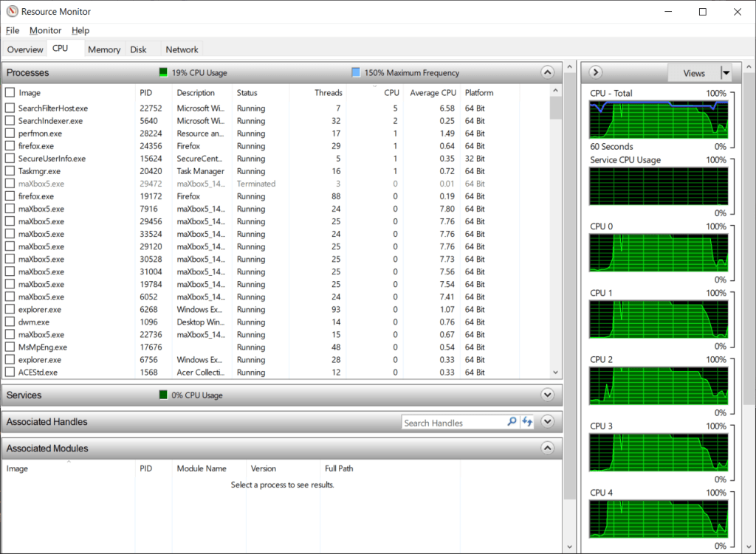
Task: Tick the checkbox for perfmon.exe
Action: tap(10, 134)
